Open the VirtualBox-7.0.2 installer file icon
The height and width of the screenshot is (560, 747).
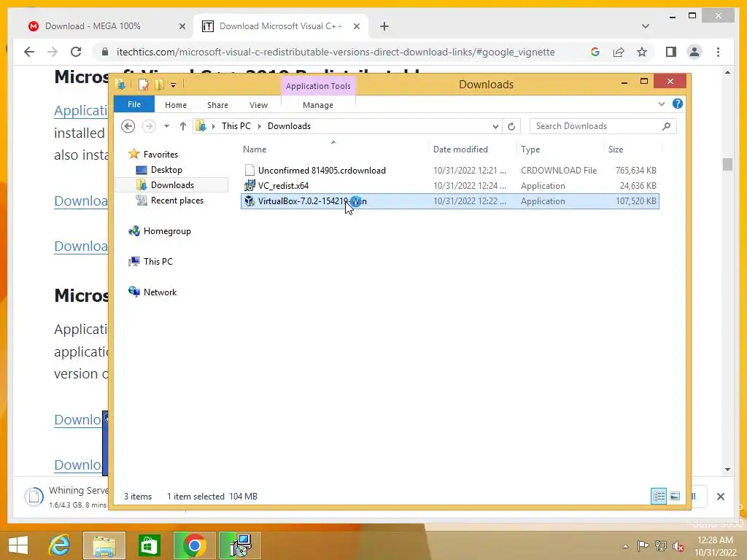click(249, 201)
